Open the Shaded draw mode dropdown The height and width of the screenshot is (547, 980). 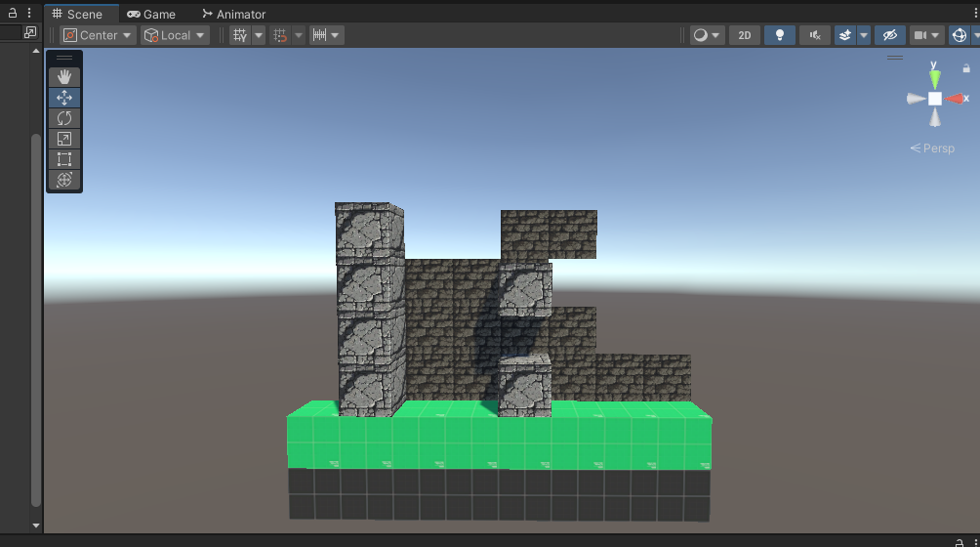(x=707, y=35)
